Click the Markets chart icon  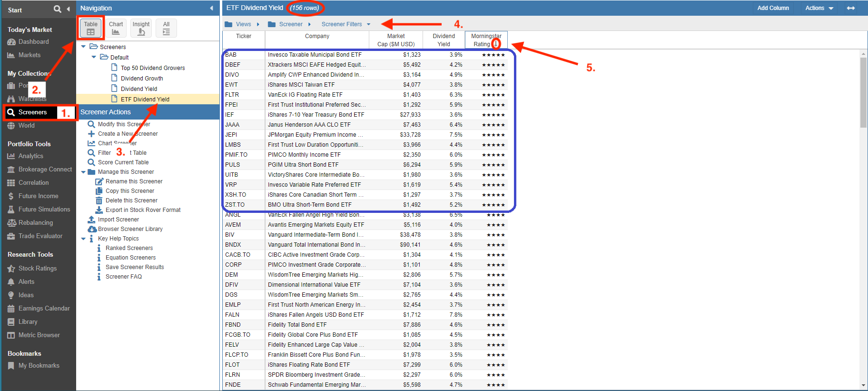point(11,55)
